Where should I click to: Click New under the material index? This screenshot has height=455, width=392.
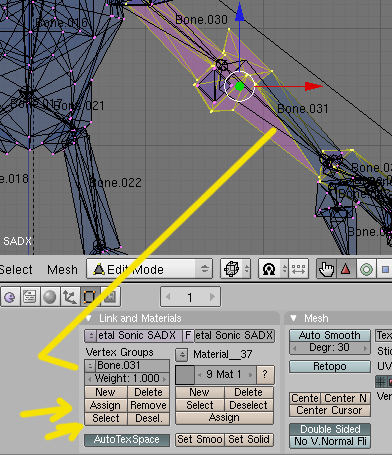tap(199, 392)
